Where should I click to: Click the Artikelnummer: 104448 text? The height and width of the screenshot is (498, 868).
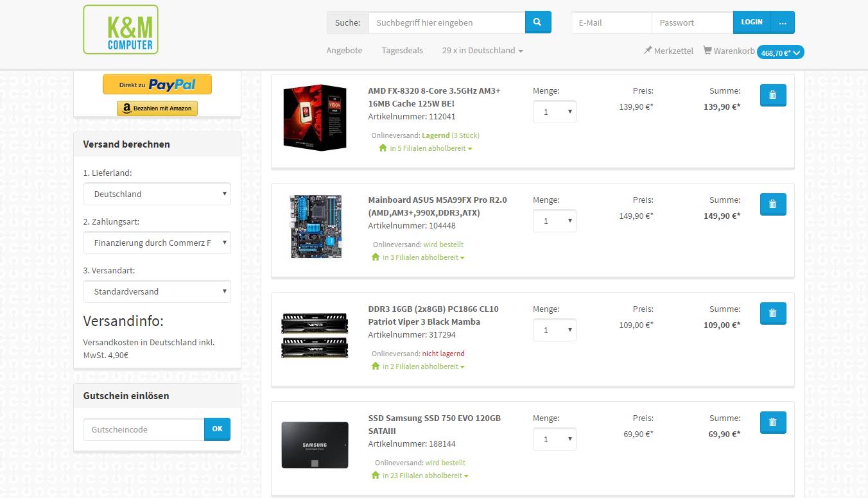412,226
